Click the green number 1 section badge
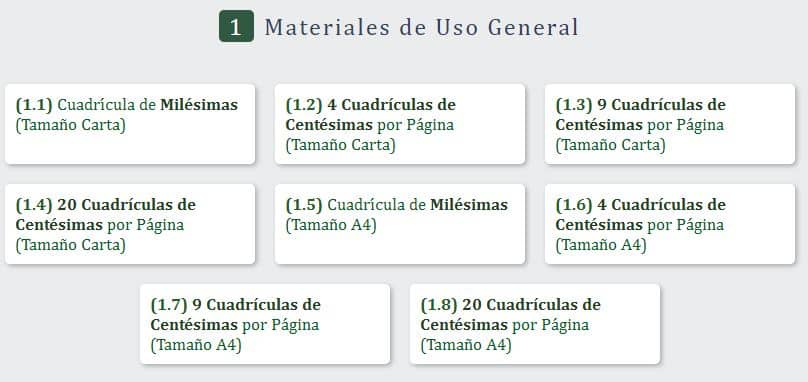Image resolution: width=808 pixels, height=382 pixels. (237, 26)
